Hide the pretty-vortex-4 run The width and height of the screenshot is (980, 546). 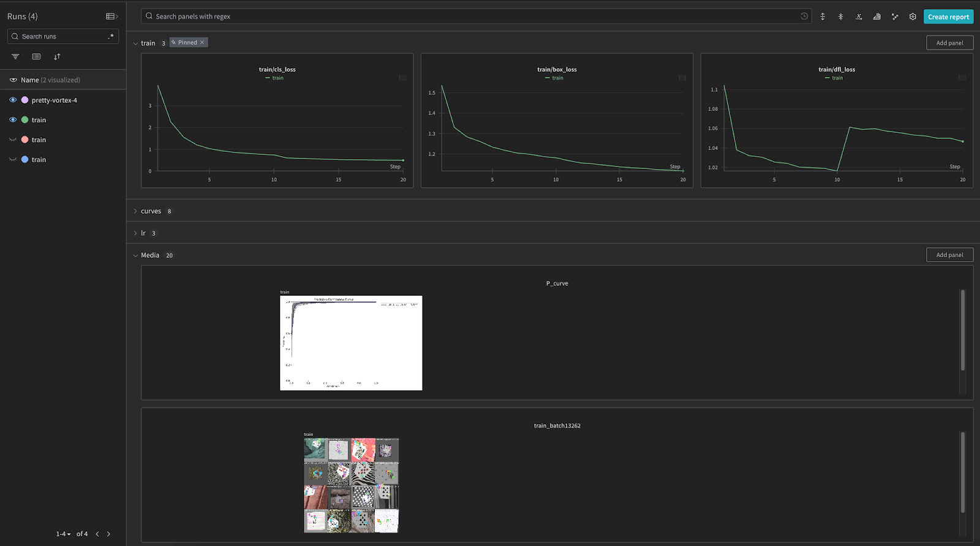(x=13, y=100)
